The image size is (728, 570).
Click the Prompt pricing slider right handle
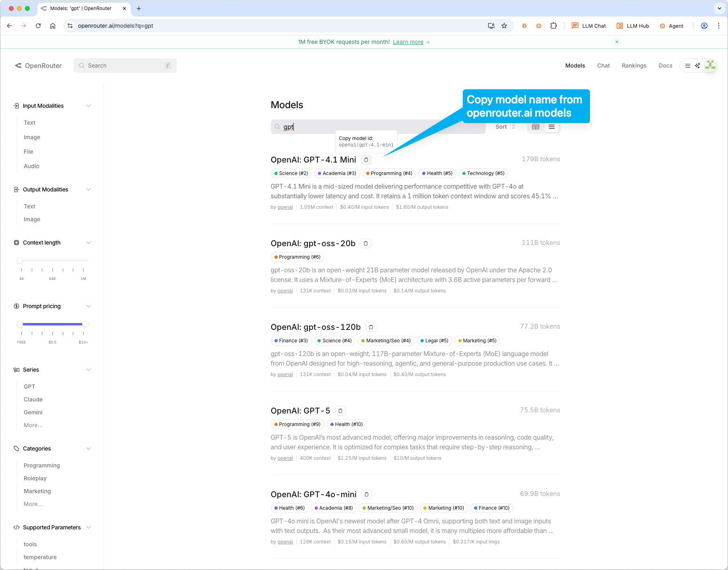pos(85,324)
